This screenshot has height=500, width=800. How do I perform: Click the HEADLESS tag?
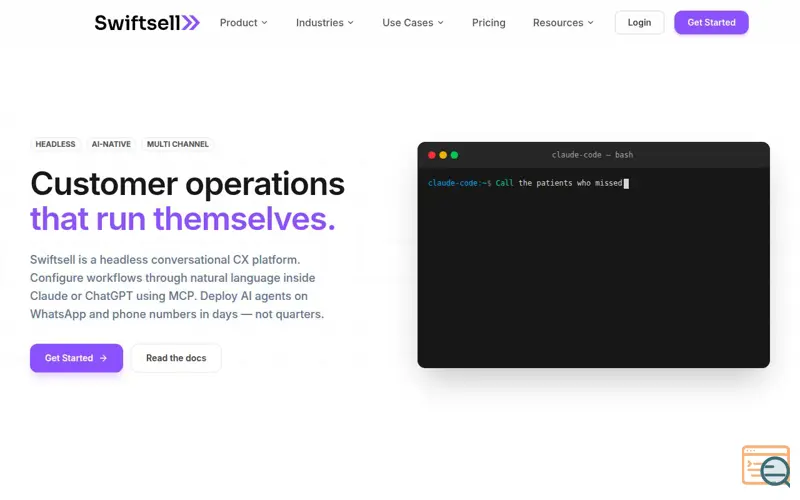pyautogui.click(x=55, y=144)
